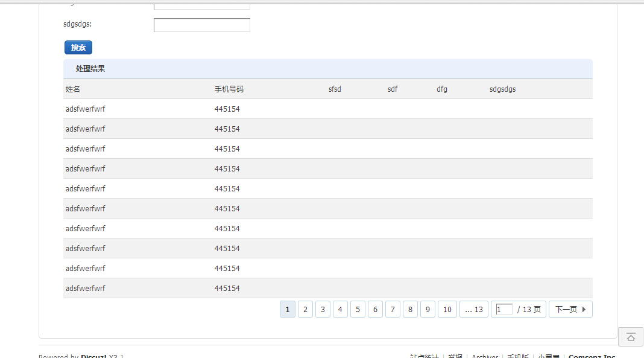The height and width of the screenshot is (358, 644).
Task: Click the ... 13 last page link
Action: (x=474, y=308)
